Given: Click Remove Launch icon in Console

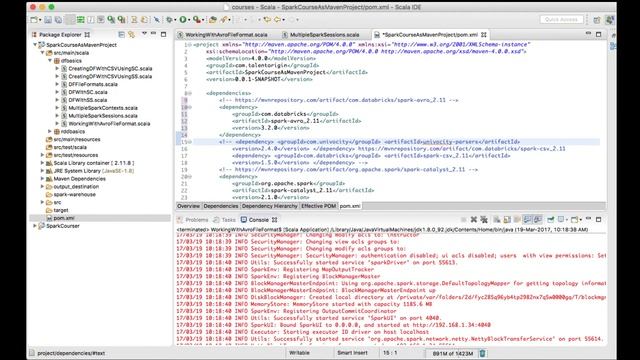Looking at the screenshot, I should [x=473, y=220].
